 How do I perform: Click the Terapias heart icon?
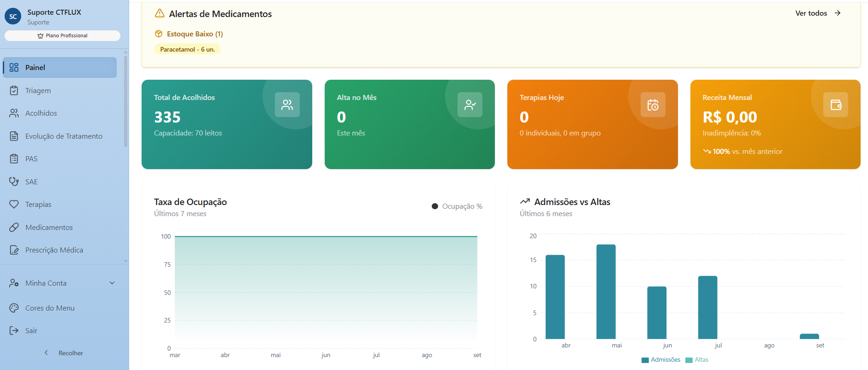tap(14, 204)
